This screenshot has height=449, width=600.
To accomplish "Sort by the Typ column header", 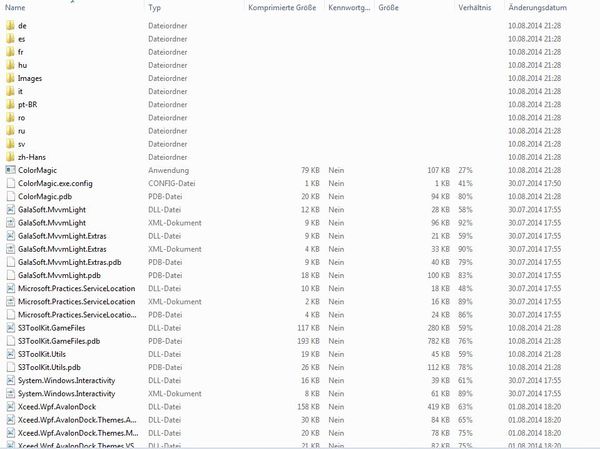I will 155,8.
